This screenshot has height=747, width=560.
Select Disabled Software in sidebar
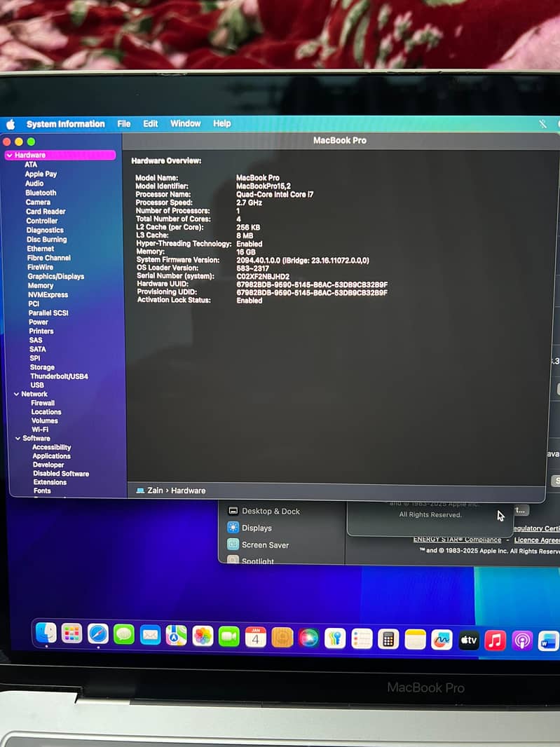[x=61, y=474]
